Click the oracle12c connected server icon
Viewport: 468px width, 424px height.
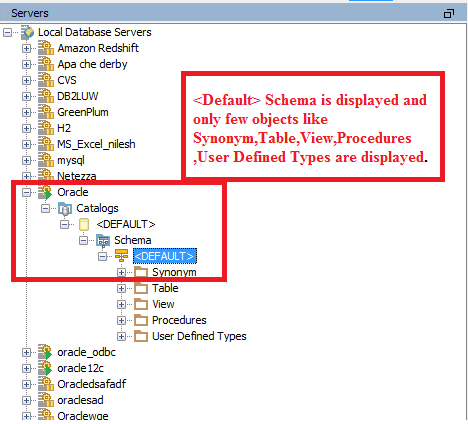pos(45,368)
